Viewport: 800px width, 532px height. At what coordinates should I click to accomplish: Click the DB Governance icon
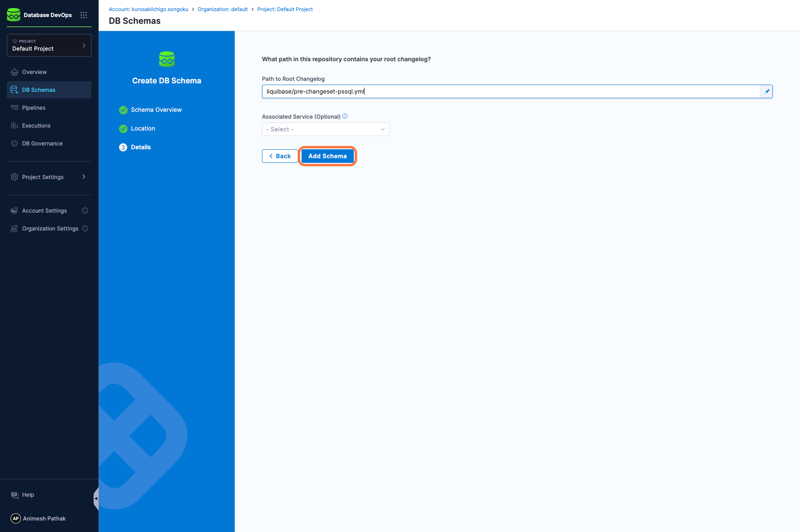[x=14, y=143]
